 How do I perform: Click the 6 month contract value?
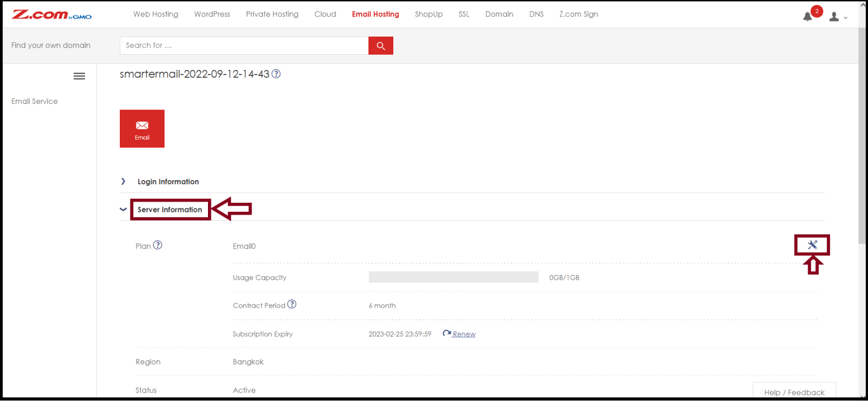coord(382,306)
